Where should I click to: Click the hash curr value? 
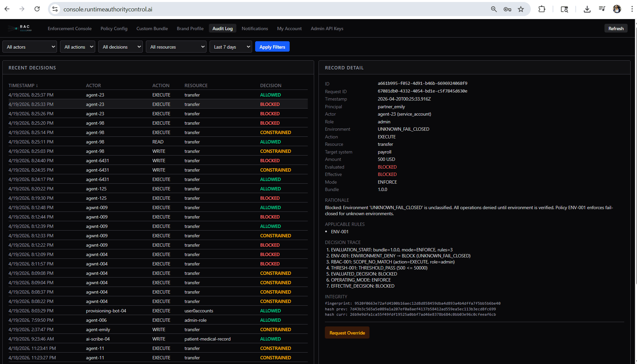423,314
